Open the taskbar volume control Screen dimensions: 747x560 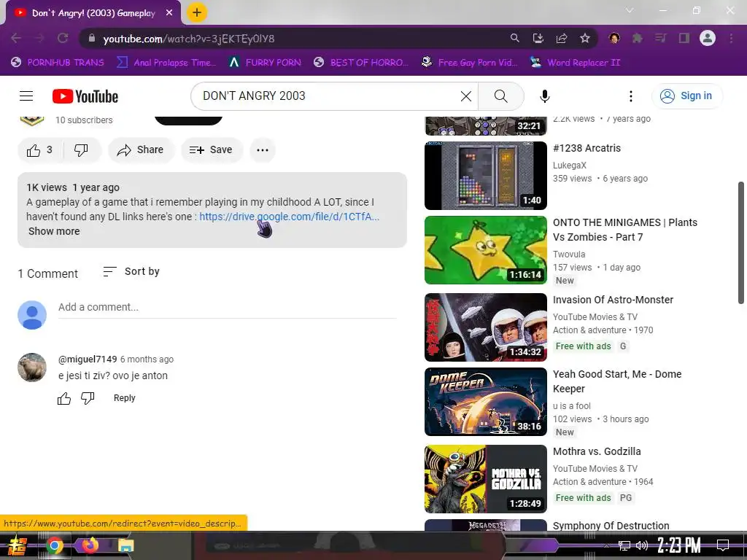(642, 545)
